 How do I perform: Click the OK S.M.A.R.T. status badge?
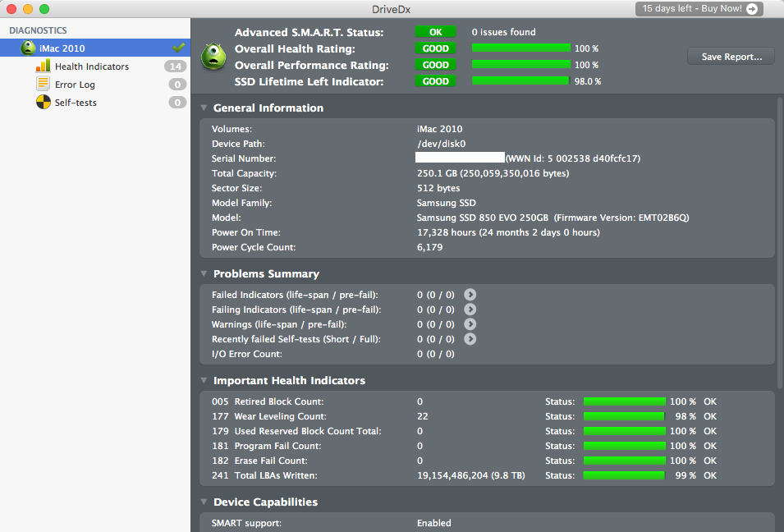click(435, 32)
